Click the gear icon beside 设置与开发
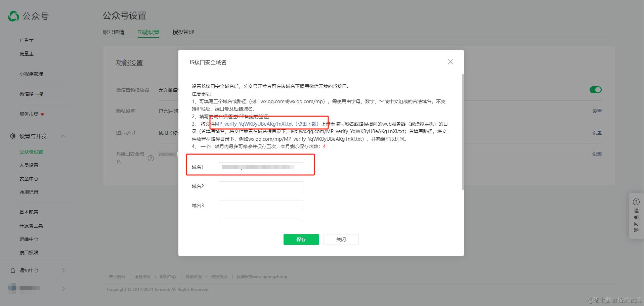 [x=13, y=136]
